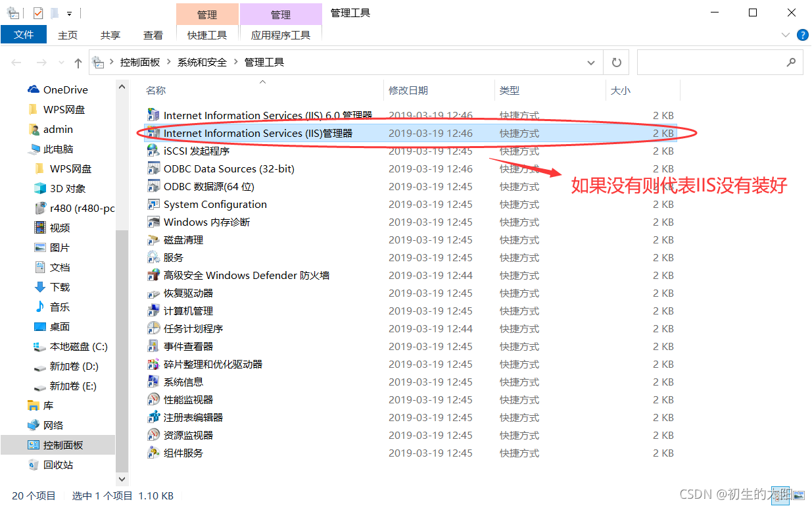The height and width of the screenshot is (506, 812).
Task: Select the System Configuration icon
Action: click(153, 204)
